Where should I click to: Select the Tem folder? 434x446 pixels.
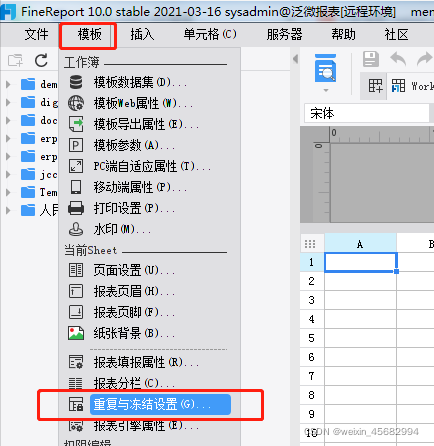pos(39,192)
